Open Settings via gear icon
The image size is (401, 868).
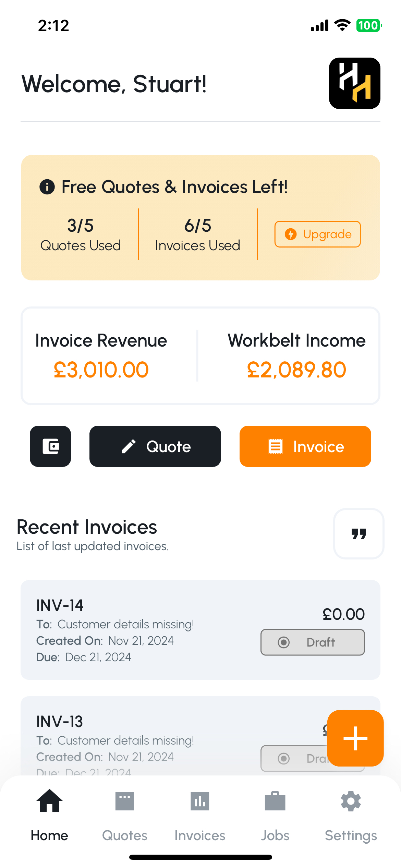click(351, 801)
